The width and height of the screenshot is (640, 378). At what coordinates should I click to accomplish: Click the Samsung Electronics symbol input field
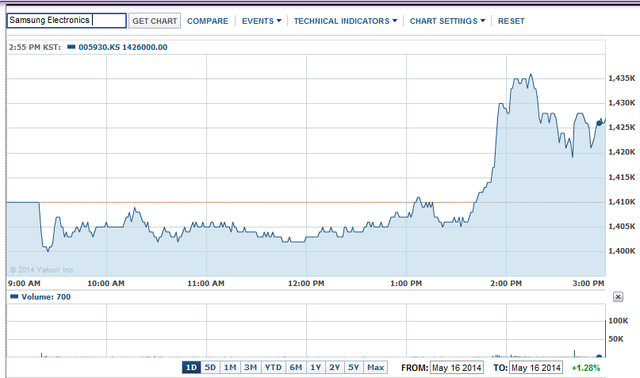point(66,20)
